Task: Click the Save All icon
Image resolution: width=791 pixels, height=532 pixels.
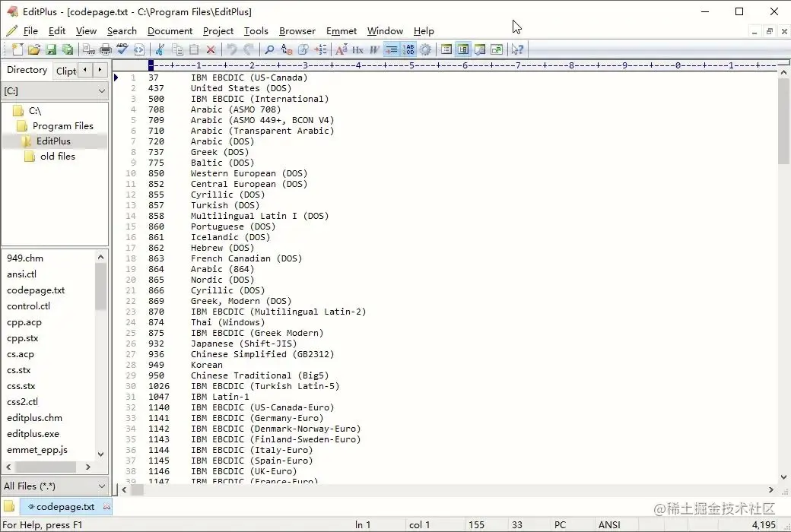Action: tap(68, 49)
